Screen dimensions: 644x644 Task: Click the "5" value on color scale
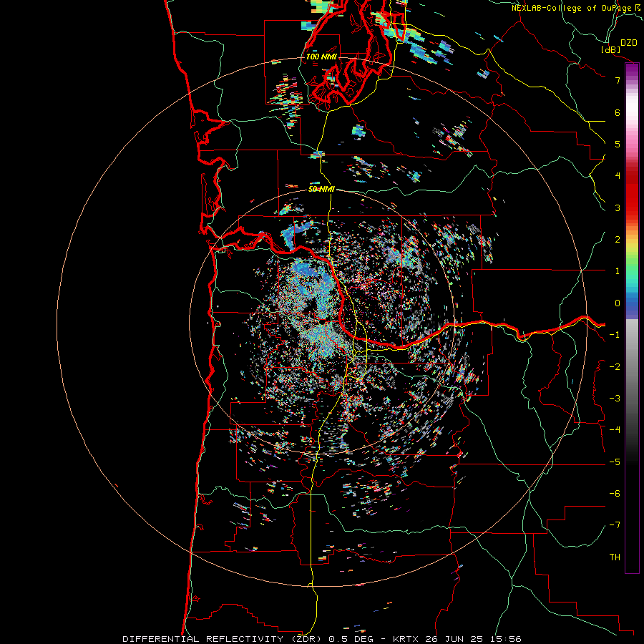click(x=618, y=144)
